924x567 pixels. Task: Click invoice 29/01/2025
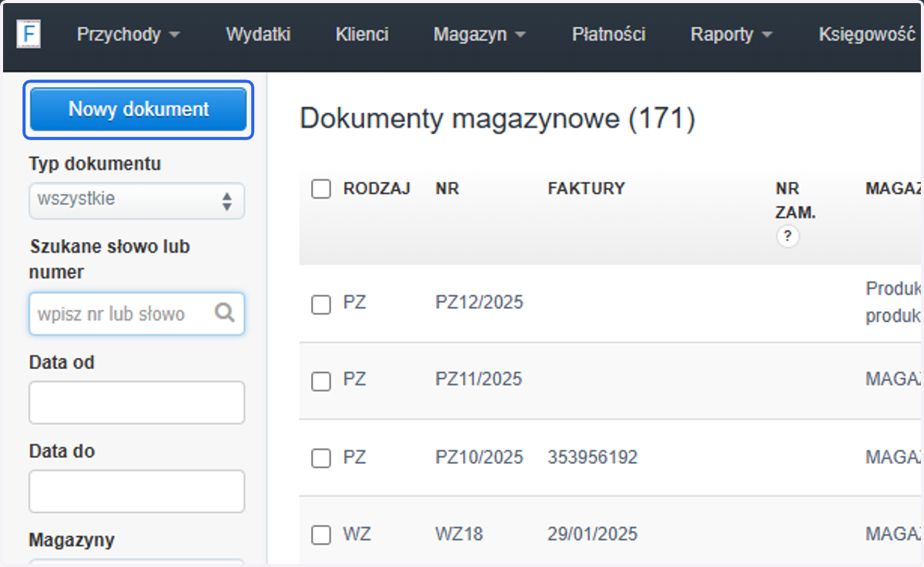593,533
